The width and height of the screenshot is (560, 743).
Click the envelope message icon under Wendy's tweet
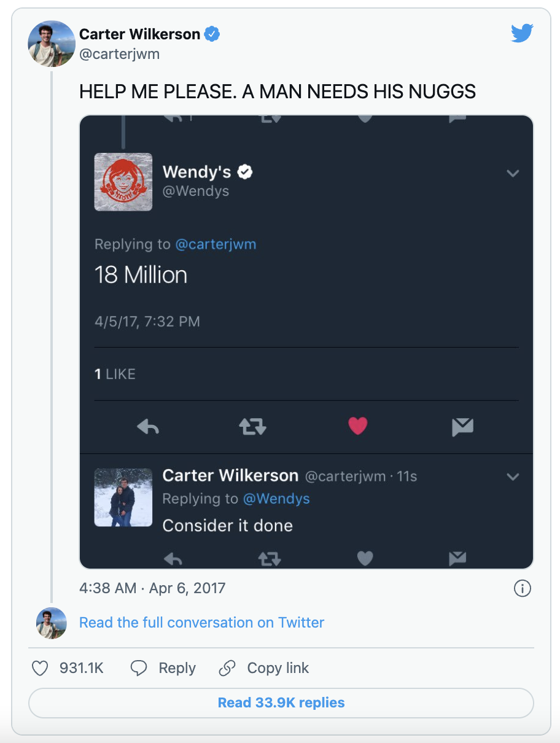coord(462,426)
